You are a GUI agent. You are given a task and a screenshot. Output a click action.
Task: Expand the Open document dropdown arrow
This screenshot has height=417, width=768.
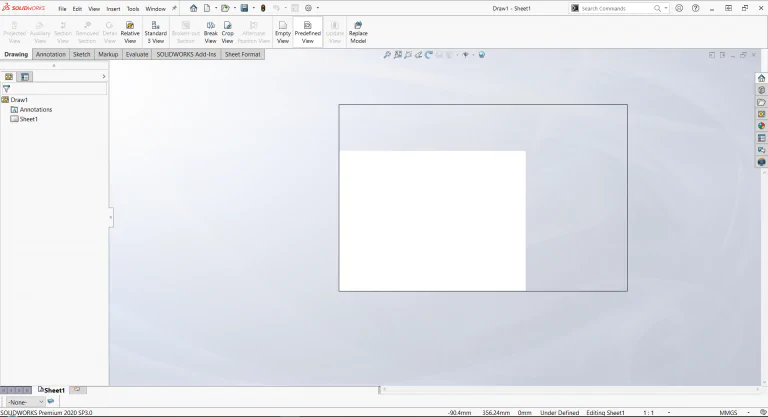coord(235,8)
